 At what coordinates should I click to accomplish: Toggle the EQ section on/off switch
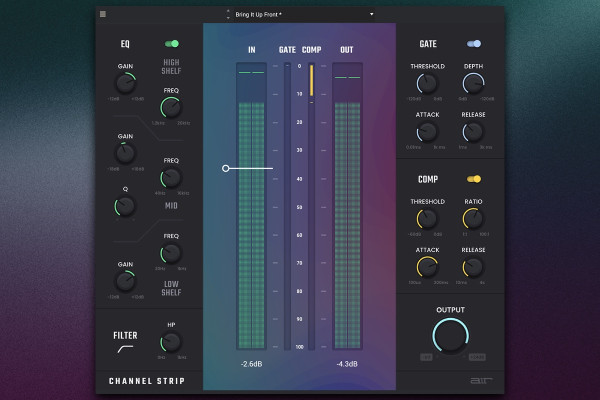tap(172, 44)
